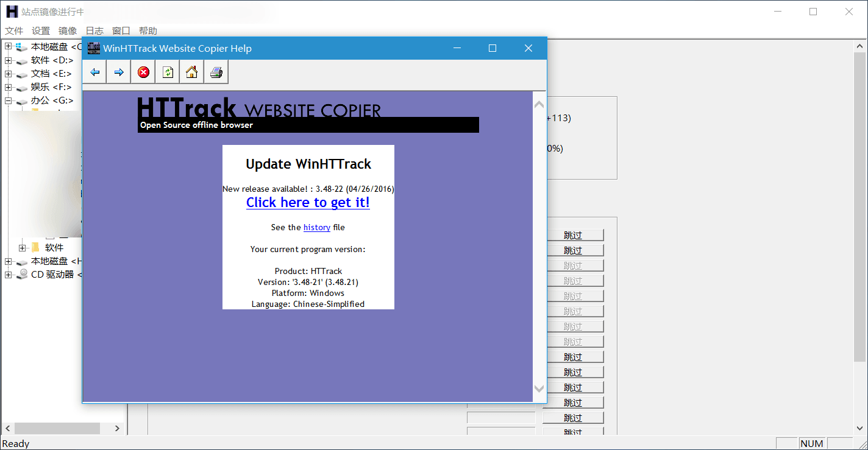Select the 软件 <D:> drive icon
Viewport: 868px width, 450px height.
(21, 60)
